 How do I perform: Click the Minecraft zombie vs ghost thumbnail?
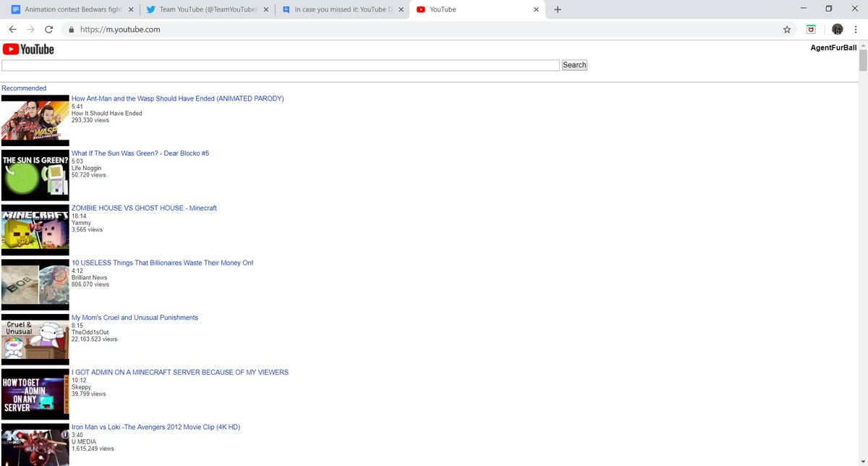[35, 230]
